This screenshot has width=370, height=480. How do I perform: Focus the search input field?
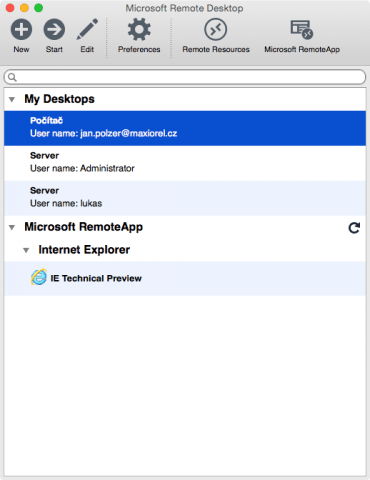point(185,77)
